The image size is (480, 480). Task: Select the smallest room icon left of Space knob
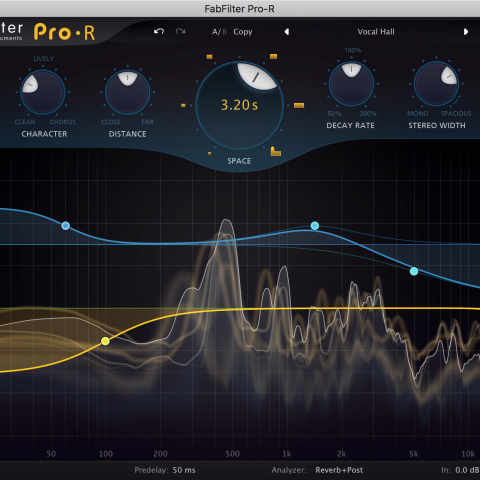tap(183, 105)
